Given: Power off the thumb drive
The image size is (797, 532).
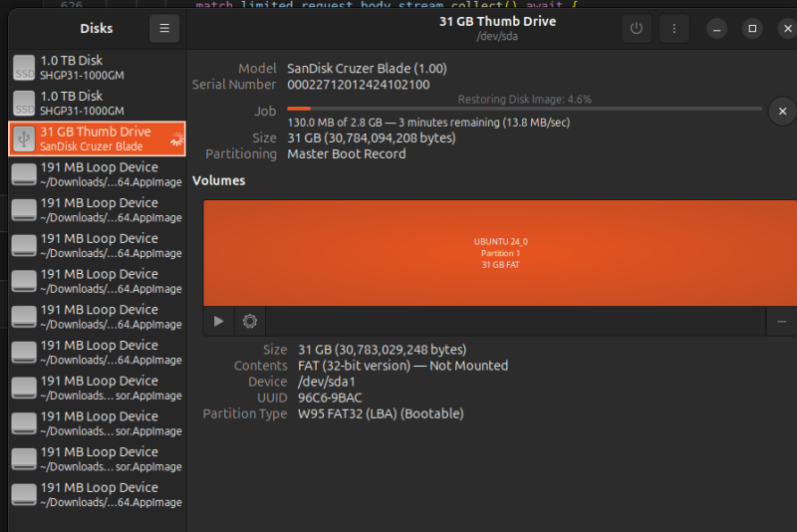Looking at the screenshot, I should 637,29.
